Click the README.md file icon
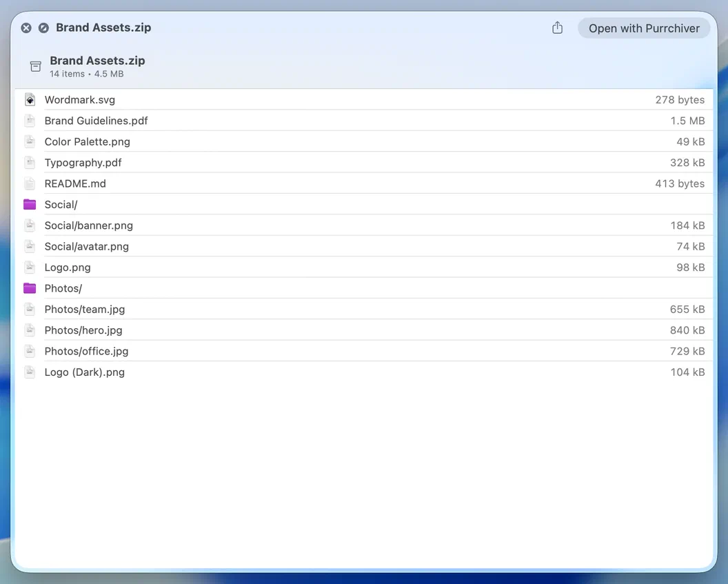 coord(30,183)
